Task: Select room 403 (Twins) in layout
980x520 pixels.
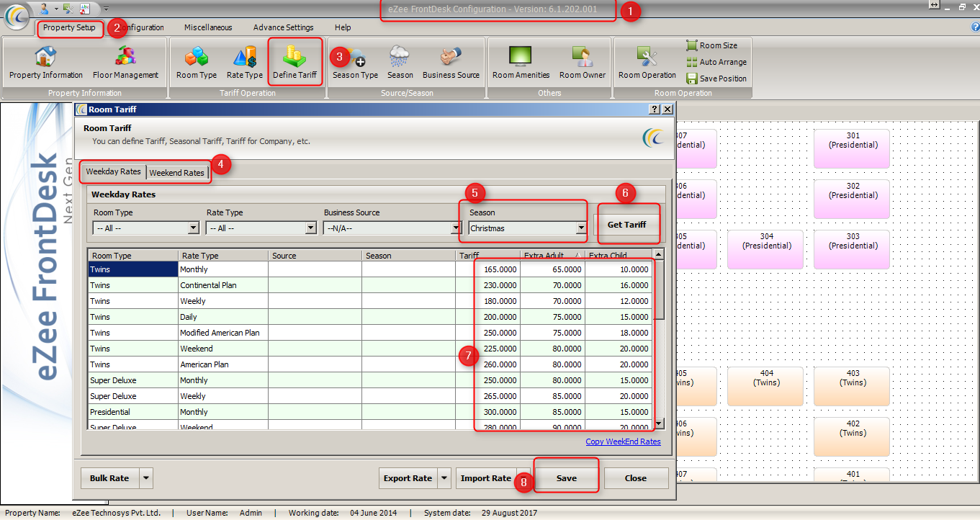Action: pyautogui.click(x=853, y=386)
